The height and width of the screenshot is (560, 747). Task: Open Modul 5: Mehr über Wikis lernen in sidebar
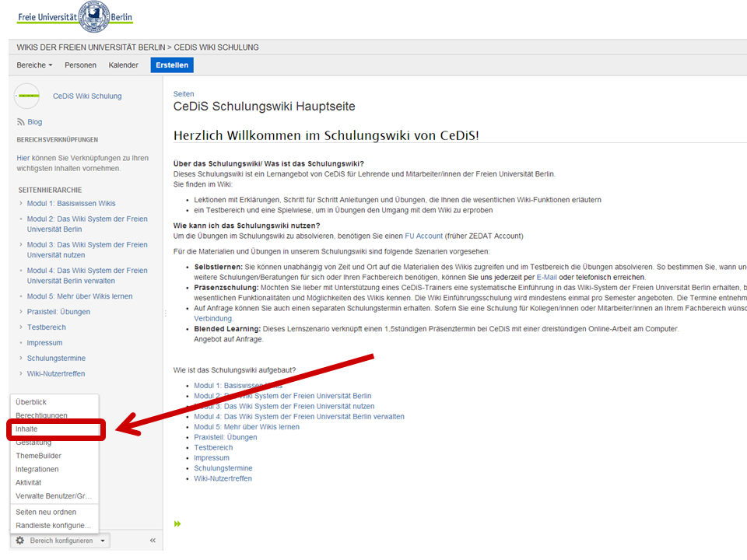pos(79,296)
